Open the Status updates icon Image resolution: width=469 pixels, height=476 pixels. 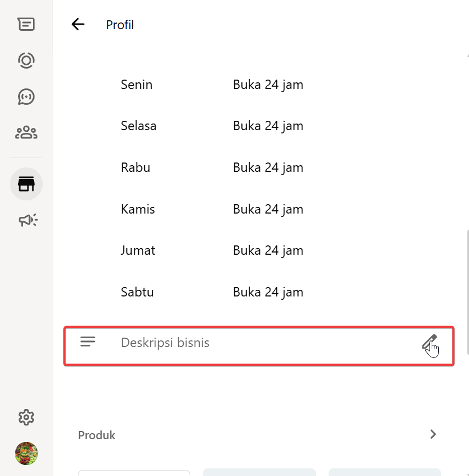tap(26, 60)
